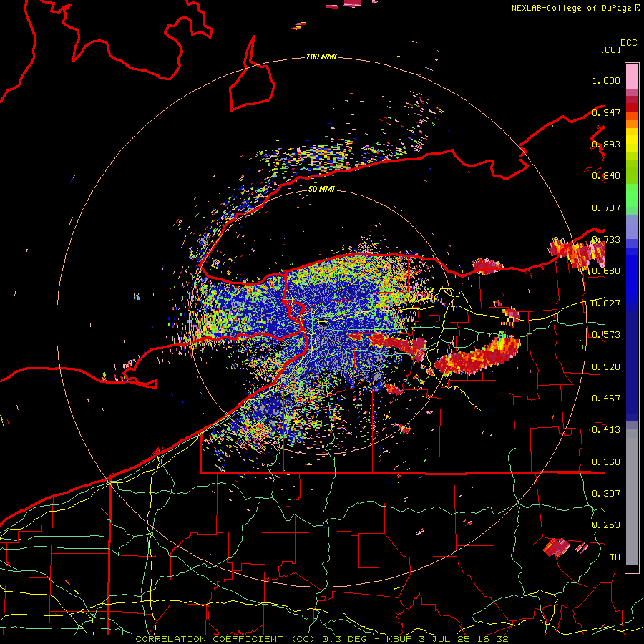This screenshot has height=644, width=644.
Task: Click the Correlation Coefficient caption at bottom
Action: click(x=322, y=639)
